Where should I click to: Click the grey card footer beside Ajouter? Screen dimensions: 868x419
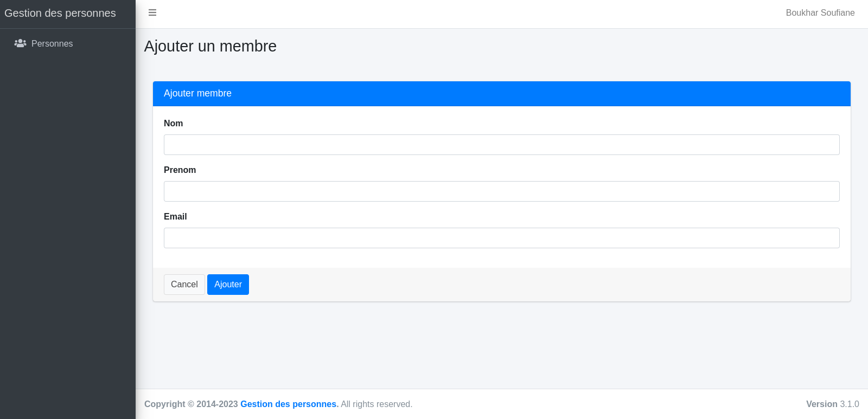click(x=542, y=285)
